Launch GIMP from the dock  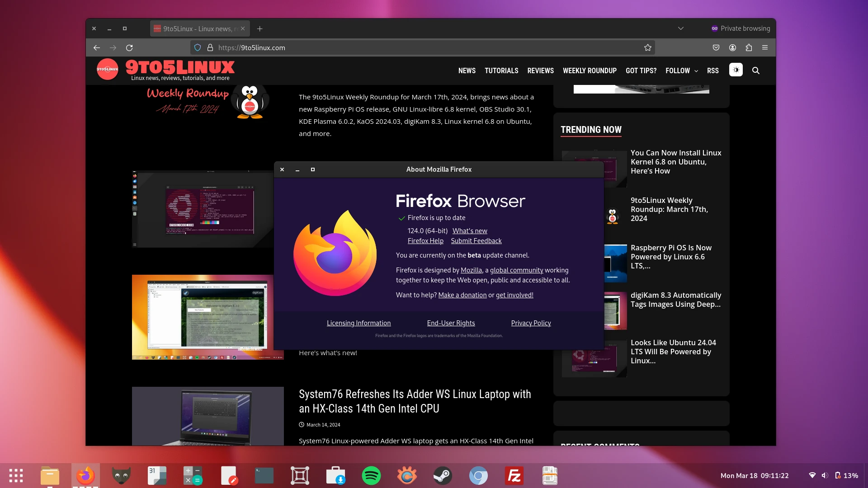point(120,475)
